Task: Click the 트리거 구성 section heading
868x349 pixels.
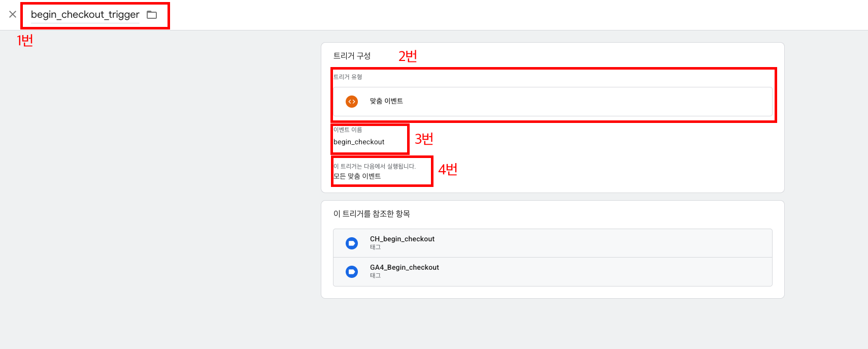Action: [x=352, y=56]
